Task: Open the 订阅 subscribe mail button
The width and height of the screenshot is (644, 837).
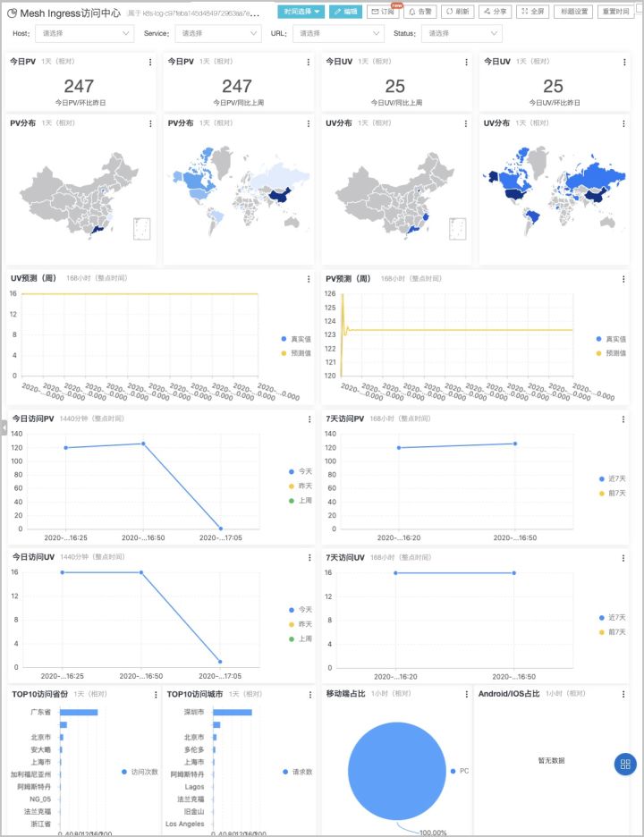Action: (x=383, y=12)
